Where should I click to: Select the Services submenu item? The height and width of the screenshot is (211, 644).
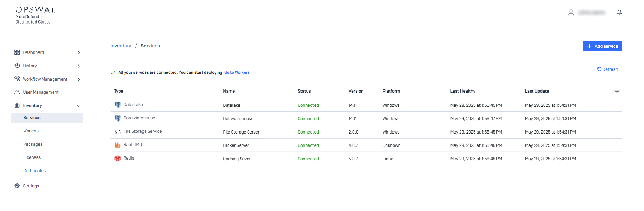[47, 118]
